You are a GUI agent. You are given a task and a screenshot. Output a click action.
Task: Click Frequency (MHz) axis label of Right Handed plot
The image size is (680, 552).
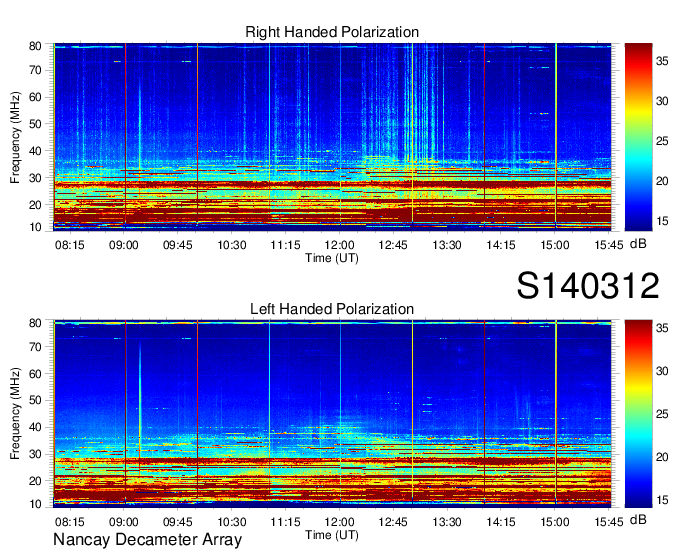[15, 137]
